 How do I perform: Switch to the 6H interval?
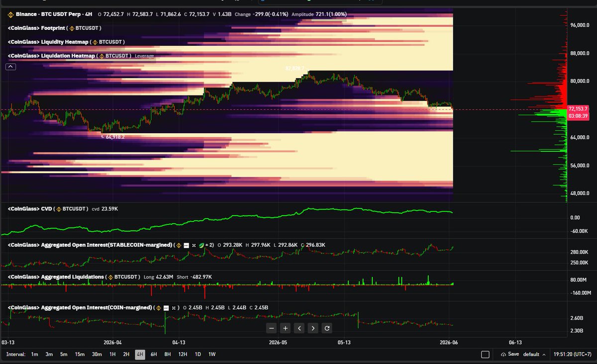coord(154,354)
